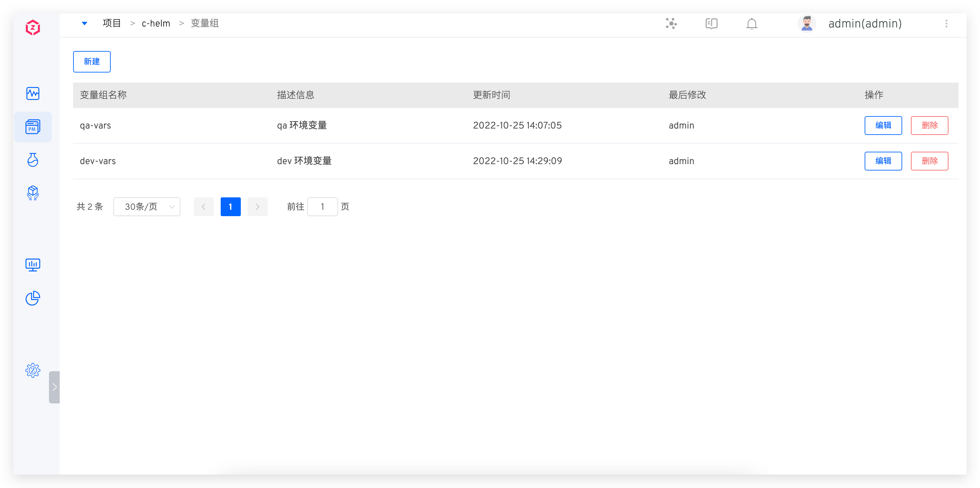Click the delivery cube-in-hands sidebar icon

click(33, 193)
